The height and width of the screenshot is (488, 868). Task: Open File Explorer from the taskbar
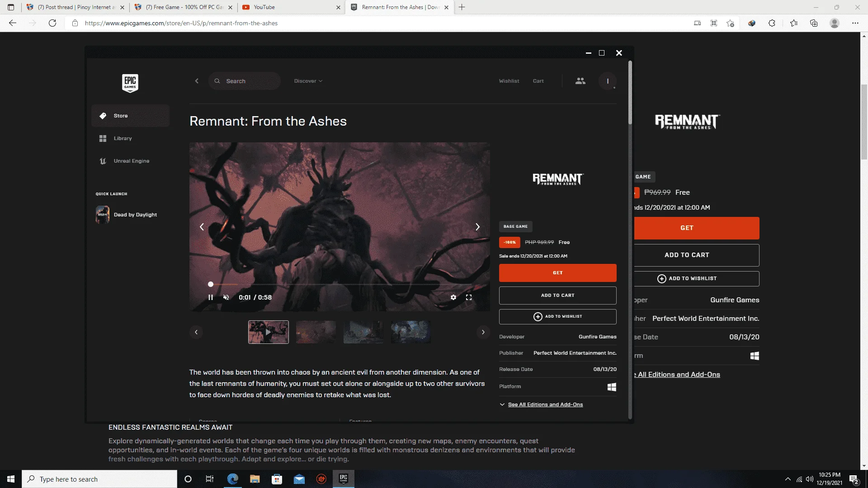pos(255,479)
